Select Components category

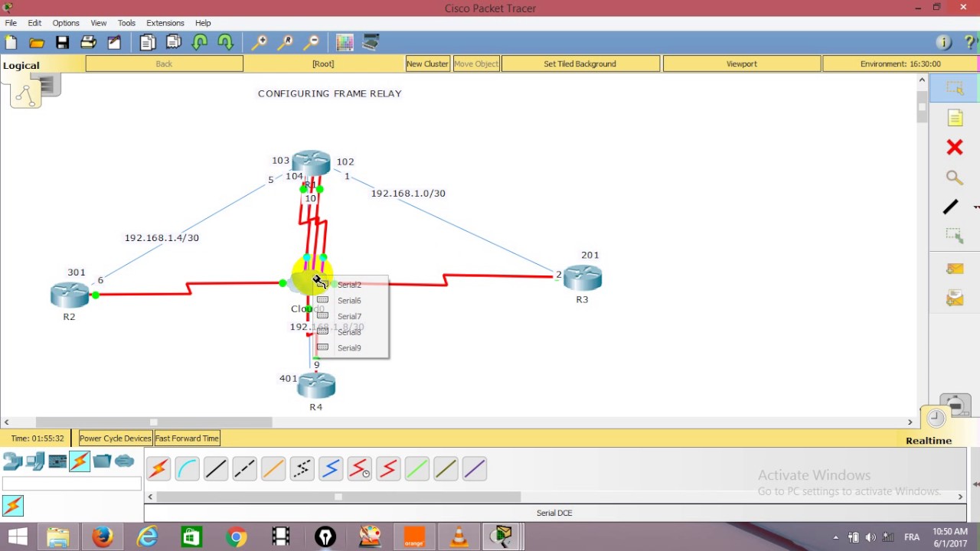[x=57, y=461]
